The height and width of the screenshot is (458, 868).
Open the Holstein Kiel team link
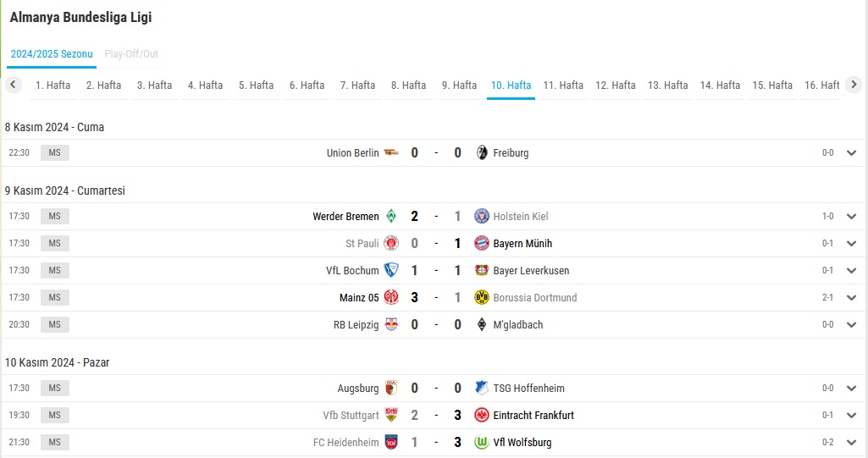pyautogui.click(x=520, y=216)
